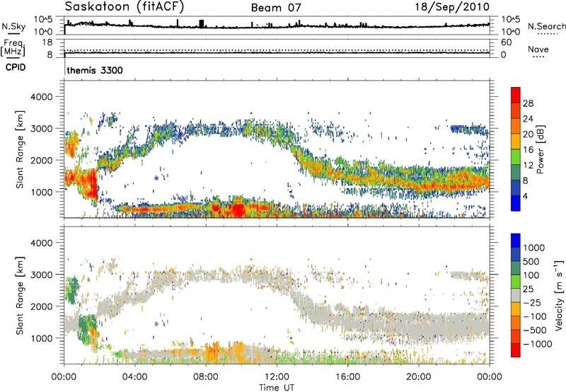The image size is (566, 392).
Task: Click 'Slant Range [km]' label of power panel
Action: (20, 149)
